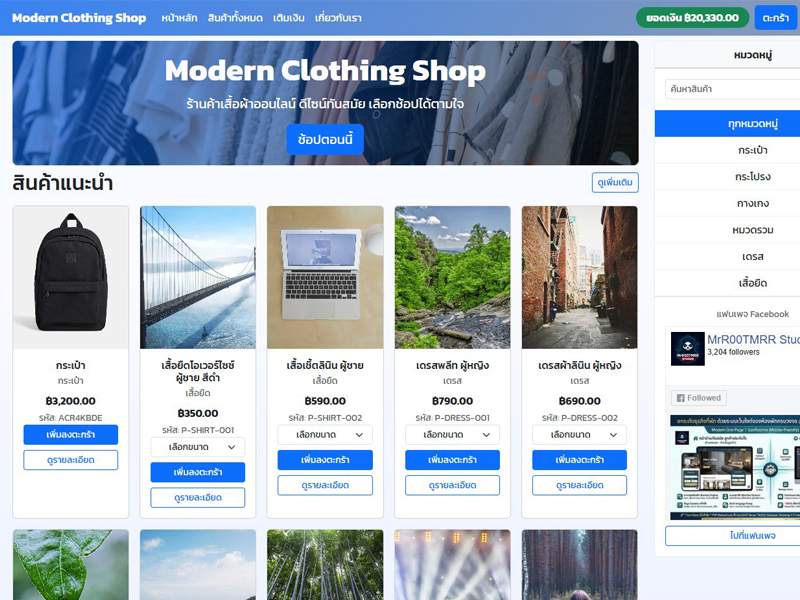This screenshot has height=600, width=800.
Task: Click the Facebook page promo banner image
Action: [x=735, y=467]
